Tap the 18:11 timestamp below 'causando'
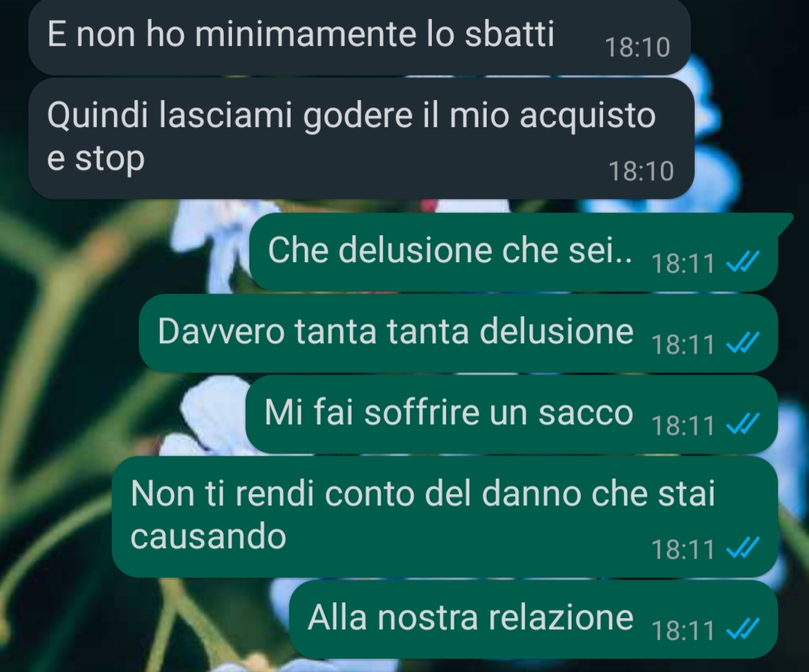809x672 pixels. (683, 550)
